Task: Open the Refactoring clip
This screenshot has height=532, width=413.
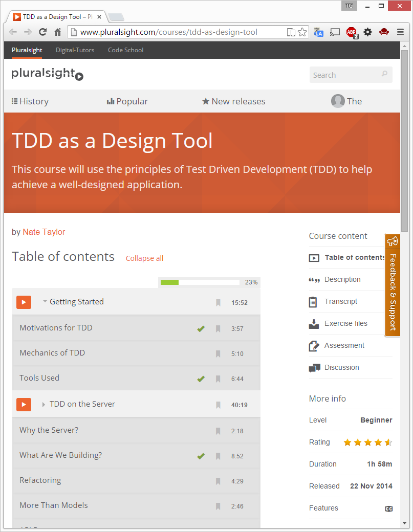Action: pyautogui.click(x=40, y=480)
